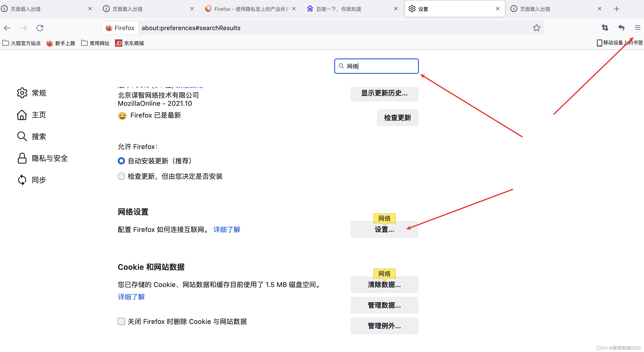Open 常用网址 bookmark folder
This screenshot has height=352, width=644.
click(x=95, y=43)
